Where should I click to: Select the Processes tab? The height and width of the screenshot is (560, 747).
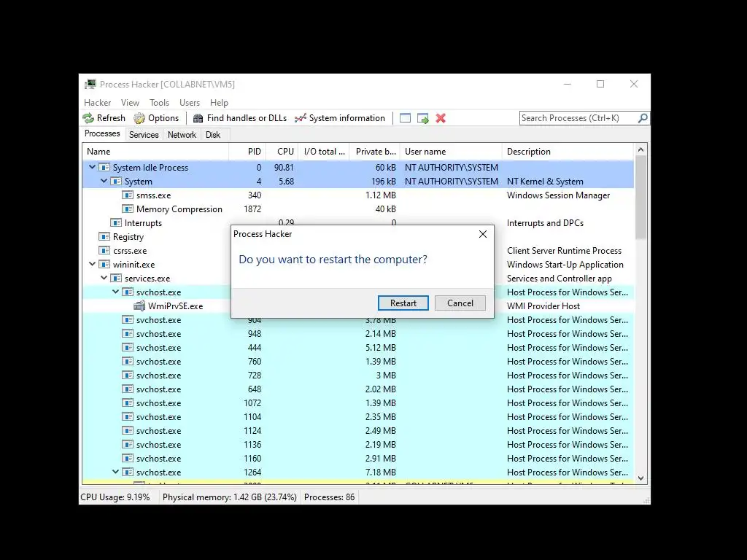[x=102, y=134]
